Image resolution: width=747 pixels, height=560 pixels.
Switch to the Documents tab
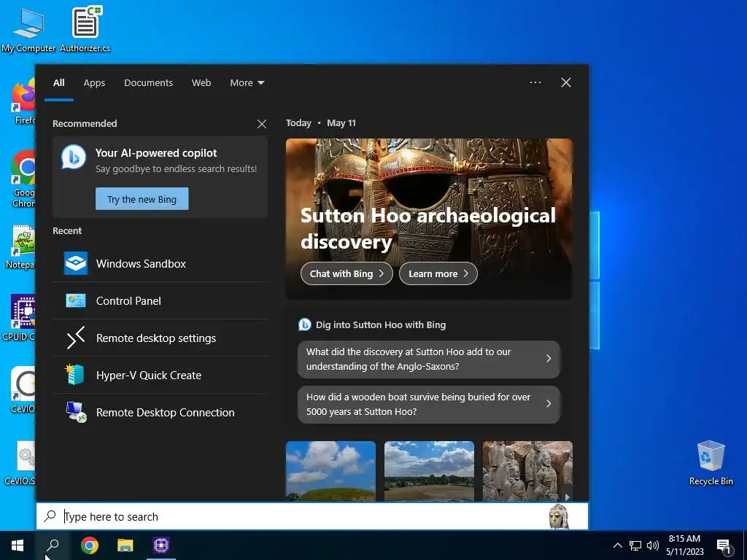[x=148, y=83]
